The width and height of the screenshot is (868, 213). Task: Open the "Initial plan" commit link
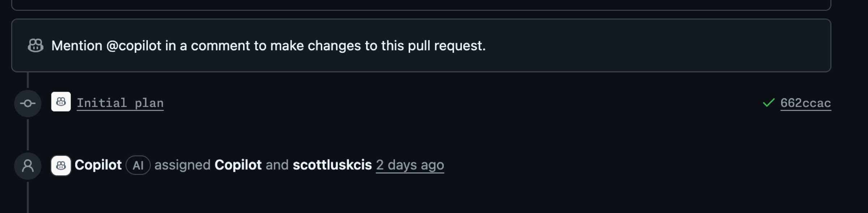pyautogui.click(x=120, y=103)
